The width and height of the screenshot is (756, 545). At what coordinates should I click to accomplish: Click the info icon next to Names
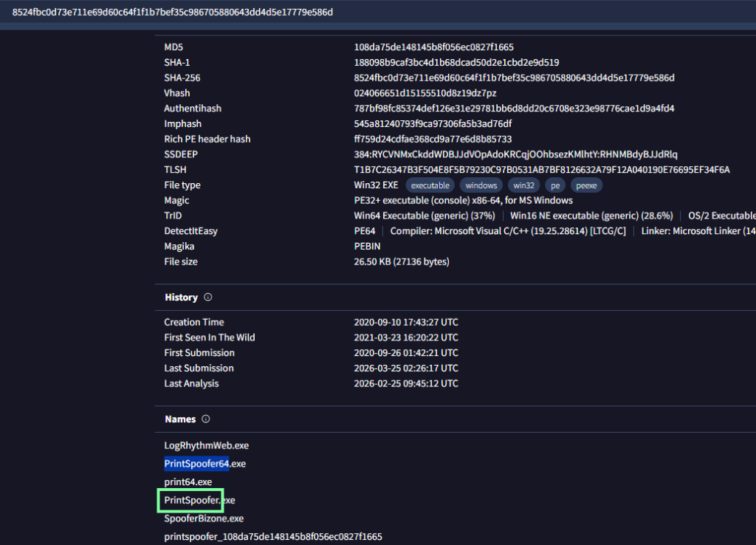coord(205,419)
